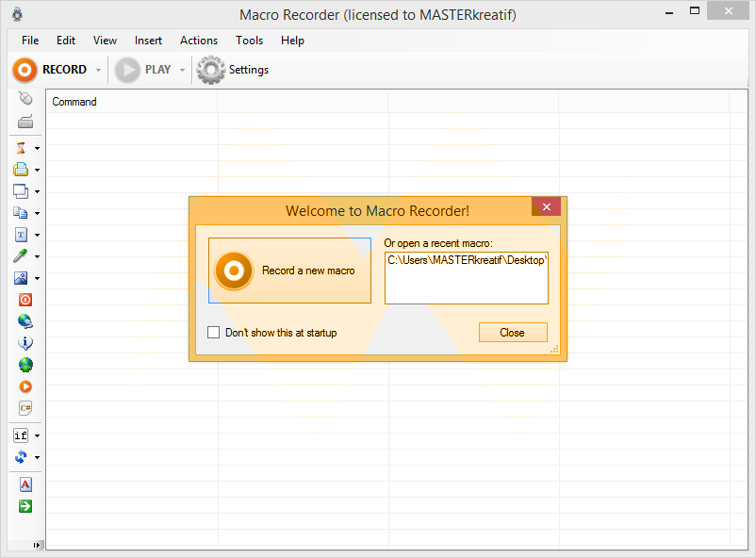The height and width of the screenshot is (558, 756).
Task: Expand the file command dropdown arrow
Action: [x=37, y=171]
